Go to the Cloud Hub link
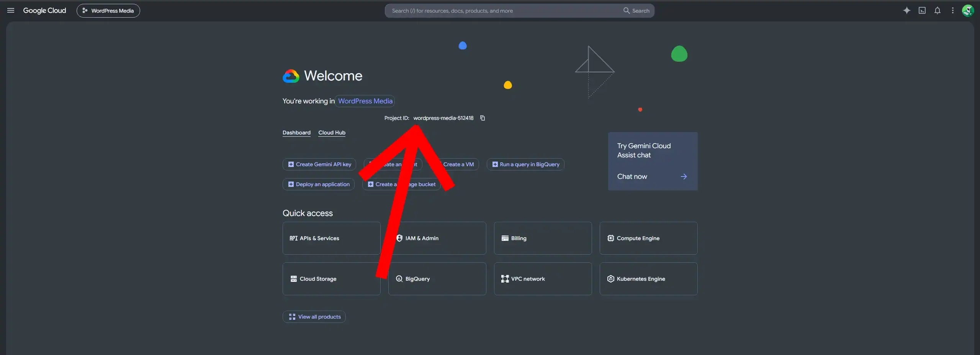The width and height of the screenshot is (980, 355). (332, 133)
